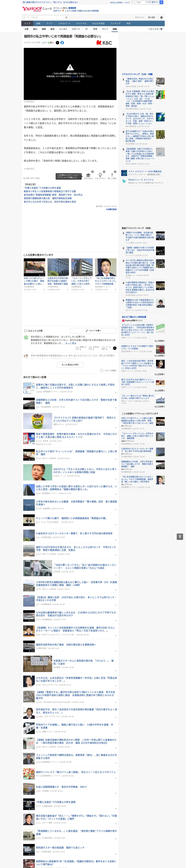Screen dimensions: 186x868
Task: Click the 記事に関する報告 report link
Action: 32,178
